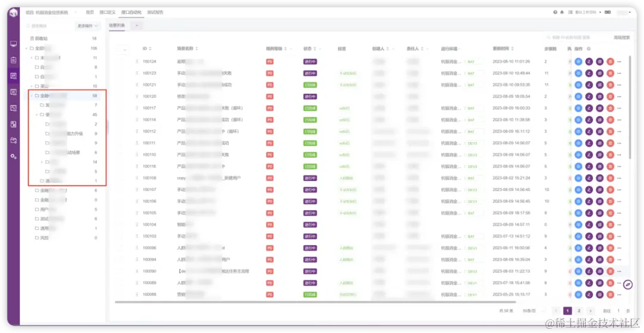The image size is (644, 333).
Task: Copy scenario 100088 using purple copy icon
Action: click(x=600, y=295)
